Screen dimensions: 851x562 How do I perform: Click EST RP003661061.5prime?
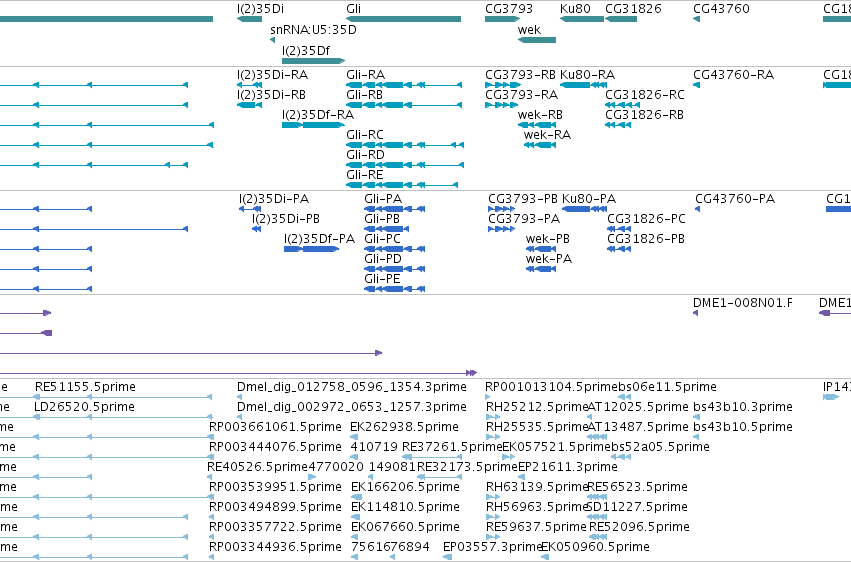[275, 427]
